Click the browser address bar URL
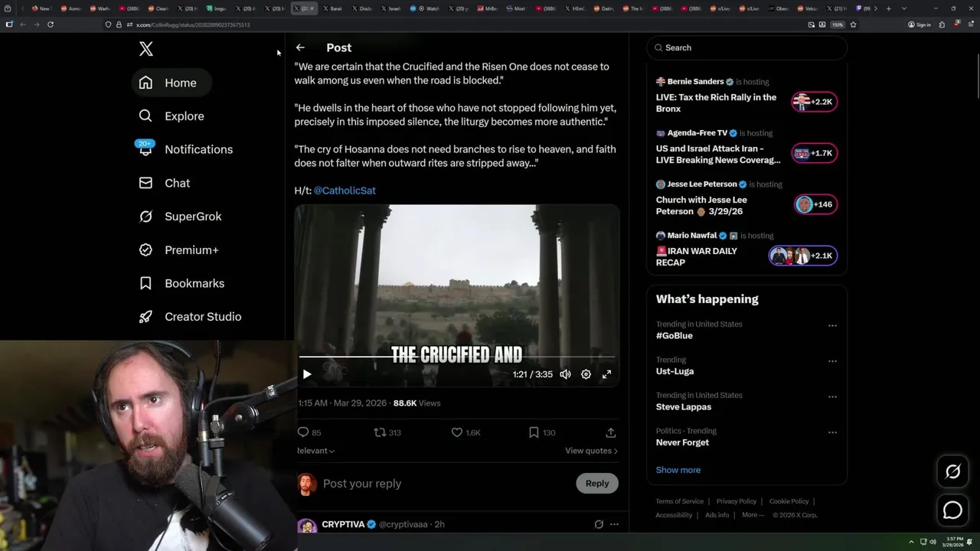980x551 pixels. click(x=193, y=24)
